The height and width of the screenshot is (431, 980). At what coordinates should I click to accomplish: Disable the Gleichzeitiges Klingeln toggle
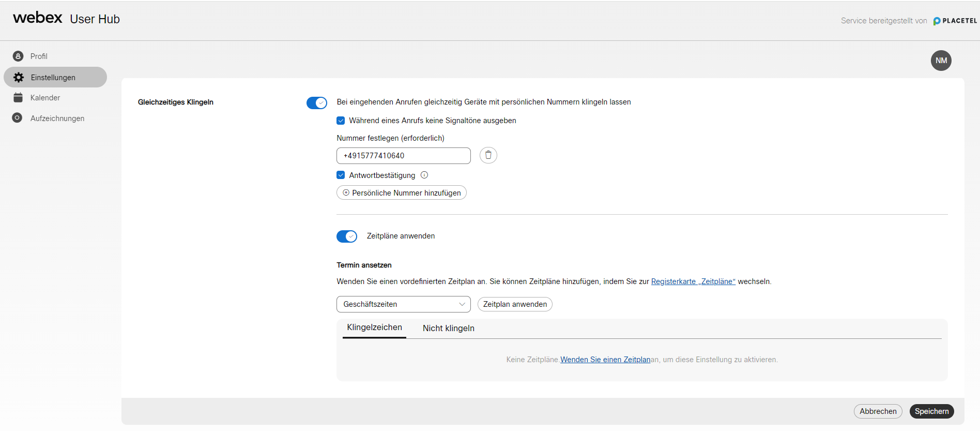point(316,103)
